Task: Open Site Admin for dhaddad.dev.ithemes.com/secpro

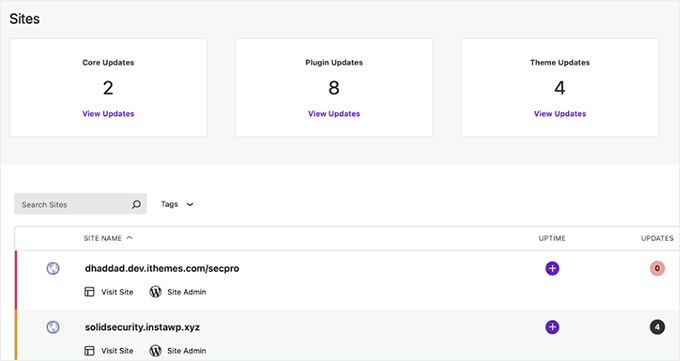Action: (186, 292)
